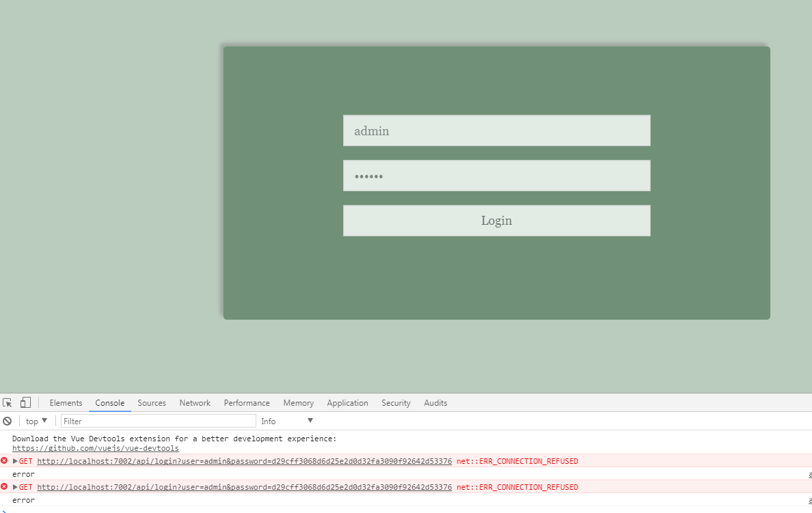Open the Sources tab
This screenshot has width=812, height=513.
point(152,403)
